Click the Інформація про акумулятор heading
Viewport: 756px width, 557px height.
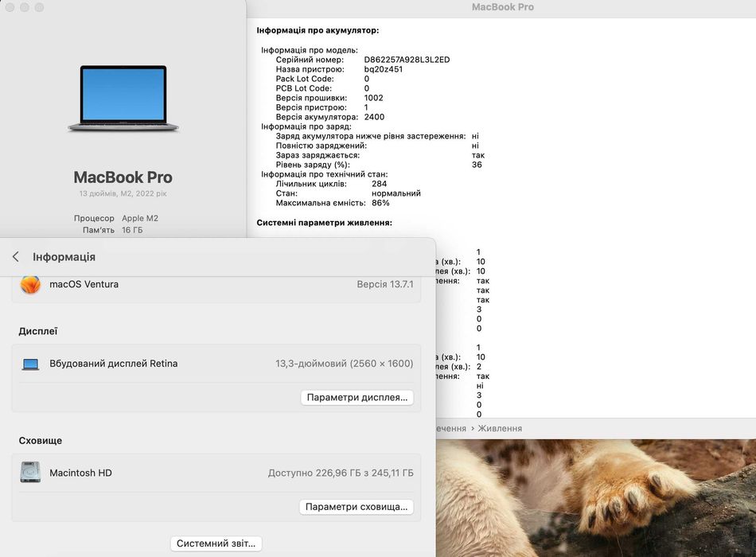pyautogui.click(x=318, y=30)
